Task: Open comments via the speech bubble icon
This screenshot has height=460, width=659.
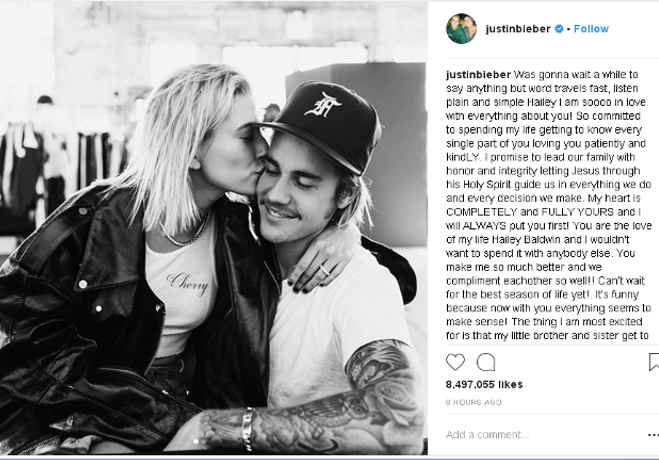Action: point(486,362)
